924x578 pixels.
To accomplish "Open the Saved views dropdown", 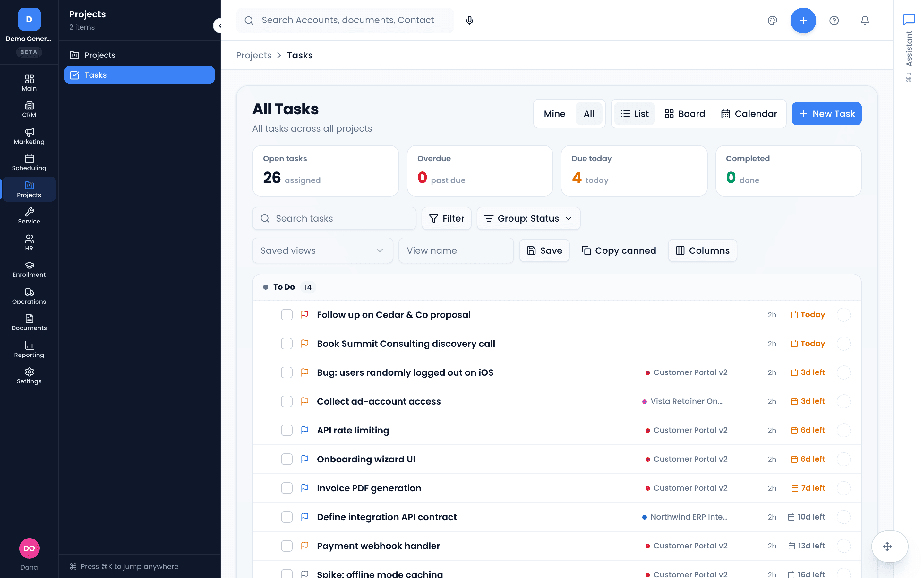I will [323, 250].
